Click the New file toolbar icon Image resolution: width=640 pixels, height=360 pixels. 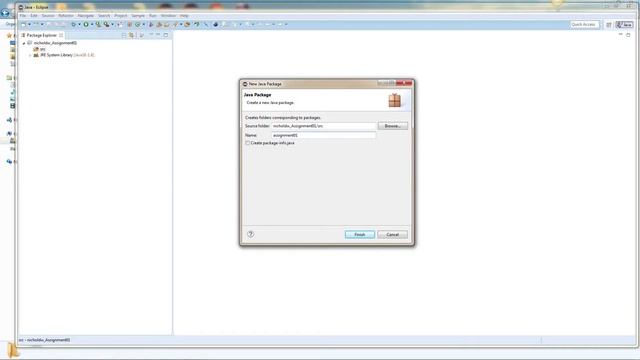pyautogui.click(x=24, y=24)
